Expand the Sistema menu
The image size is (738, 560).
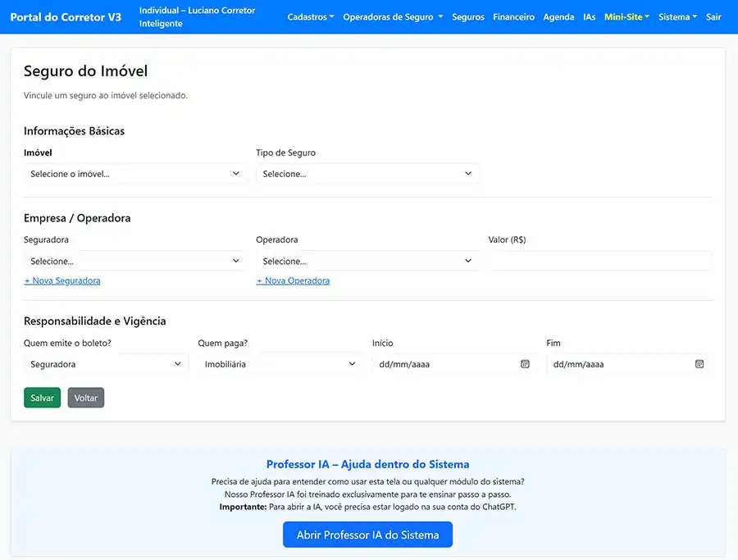click(x=677, y=16)
